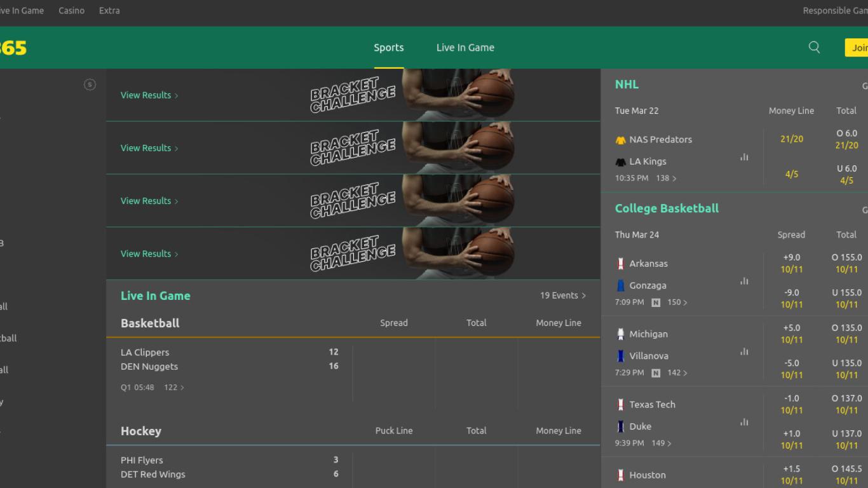Open the Live In Game section heading
This screenshot has width=868, height=488.
156,295
